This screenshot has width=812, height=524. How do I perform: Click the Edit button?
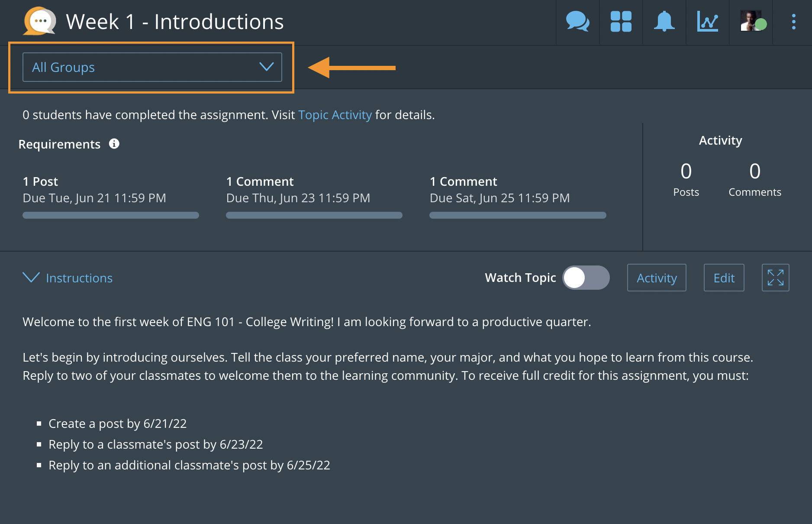pyautogui.click(x=724, y=278)
